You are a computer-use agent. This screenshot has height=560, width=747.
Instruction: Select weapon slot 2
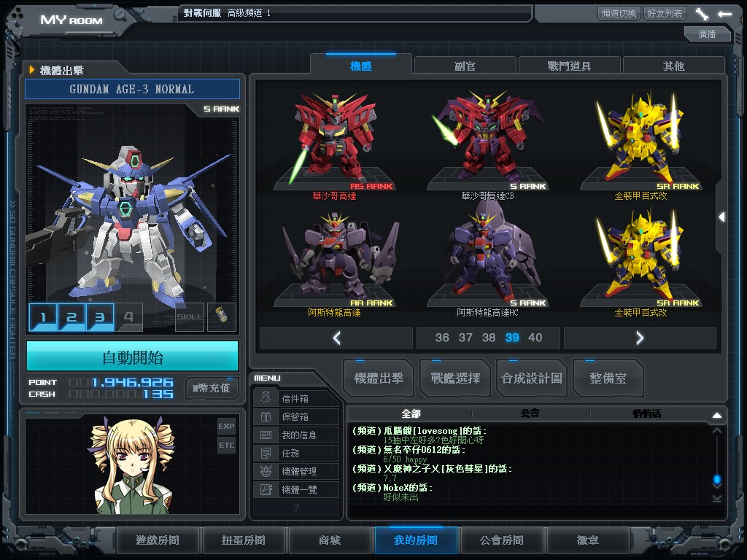click(x=71, y=316)
